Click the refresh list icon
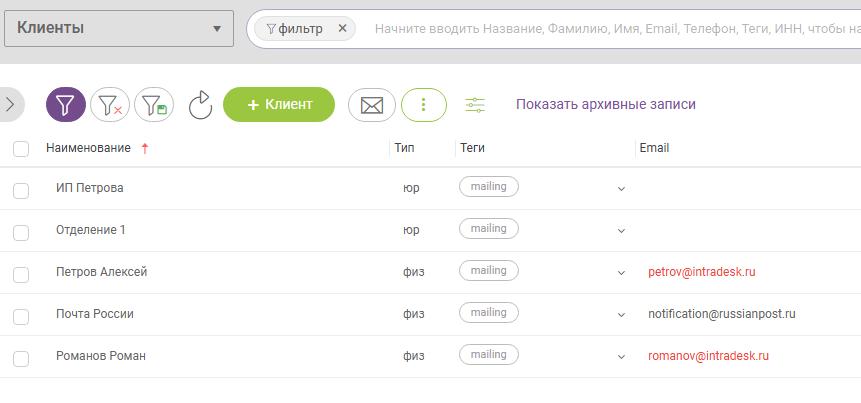 click(201, 104)
